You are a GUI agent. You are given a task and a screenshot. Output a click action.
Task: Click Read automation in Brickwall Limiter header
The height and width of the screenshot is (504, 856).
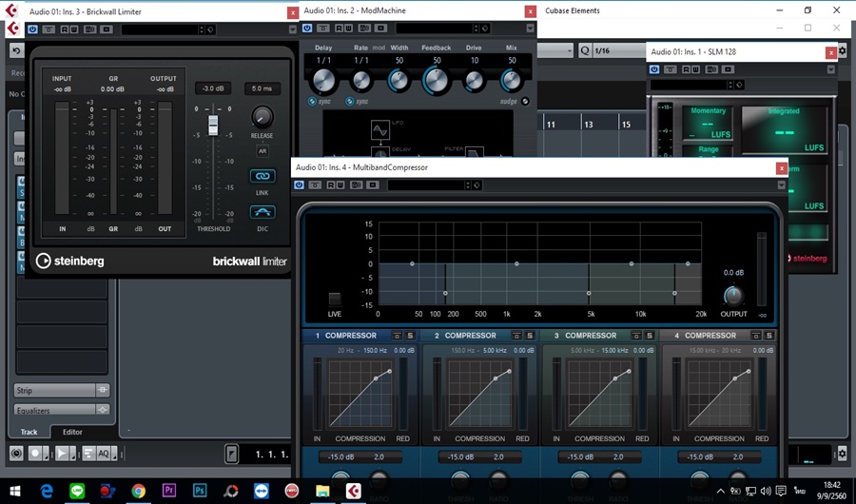(65, 29)
